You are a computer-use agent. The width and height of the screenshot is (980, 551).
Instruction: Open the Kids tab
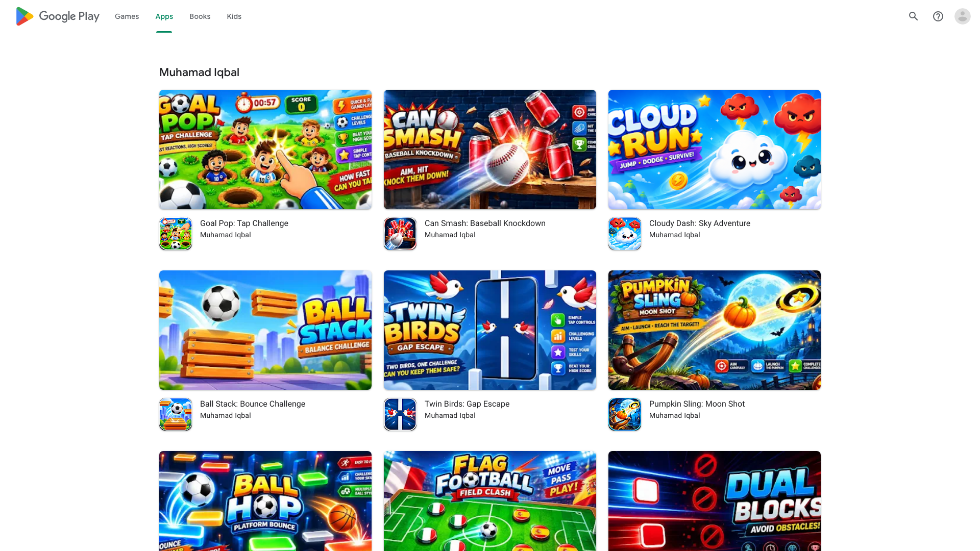[234, 16]
